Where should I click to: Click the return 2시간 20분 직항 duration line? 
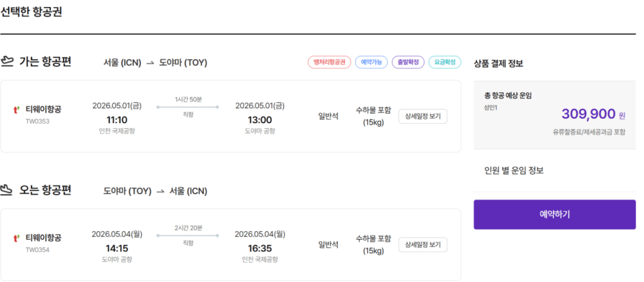tap(188, 236)
